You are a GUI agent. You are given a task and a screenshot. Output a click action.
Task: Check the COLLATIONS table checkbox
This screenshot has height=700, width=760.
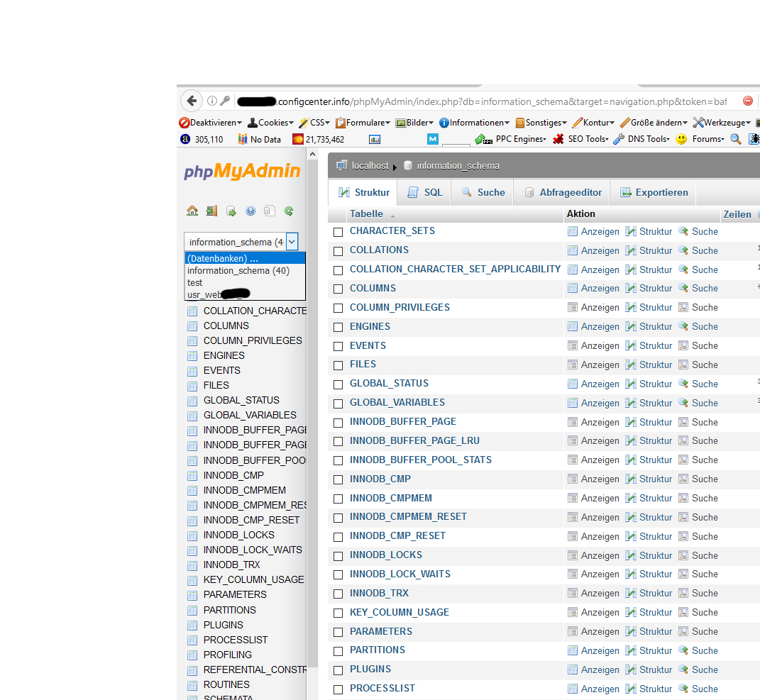point(338,252)
